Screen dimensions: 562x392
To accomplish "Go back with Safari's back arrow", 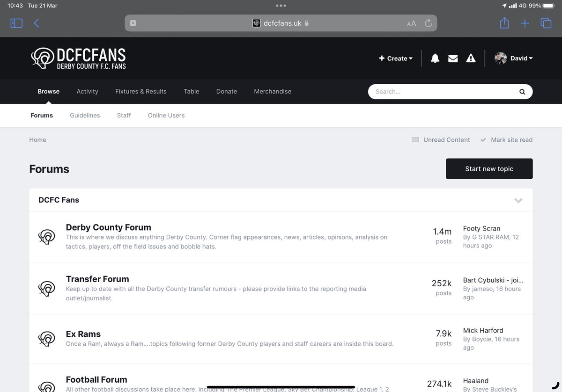I will [x=37, y=23].
